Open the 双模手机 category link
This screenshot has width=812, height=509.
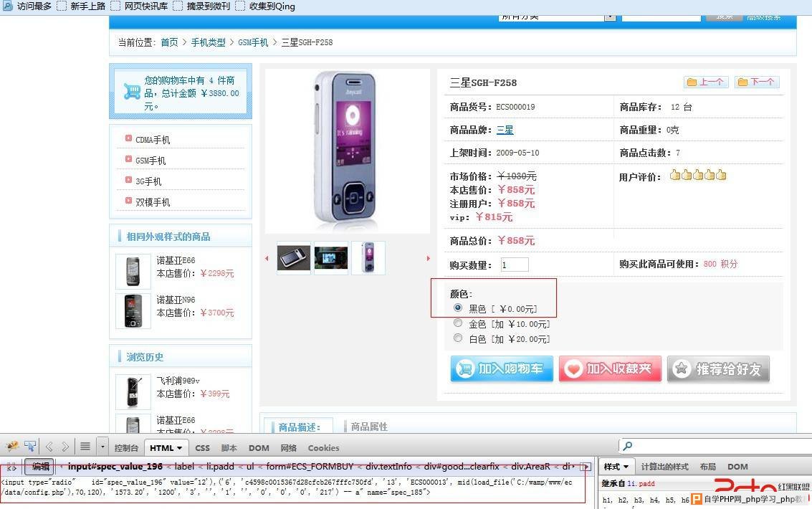[153, 202]
